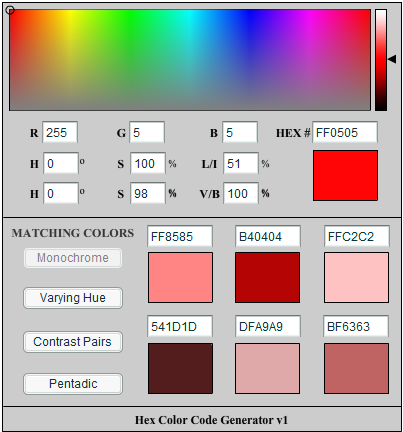Pick the dusty pink swatch under DFA9A9

click(x=267, y=368)
